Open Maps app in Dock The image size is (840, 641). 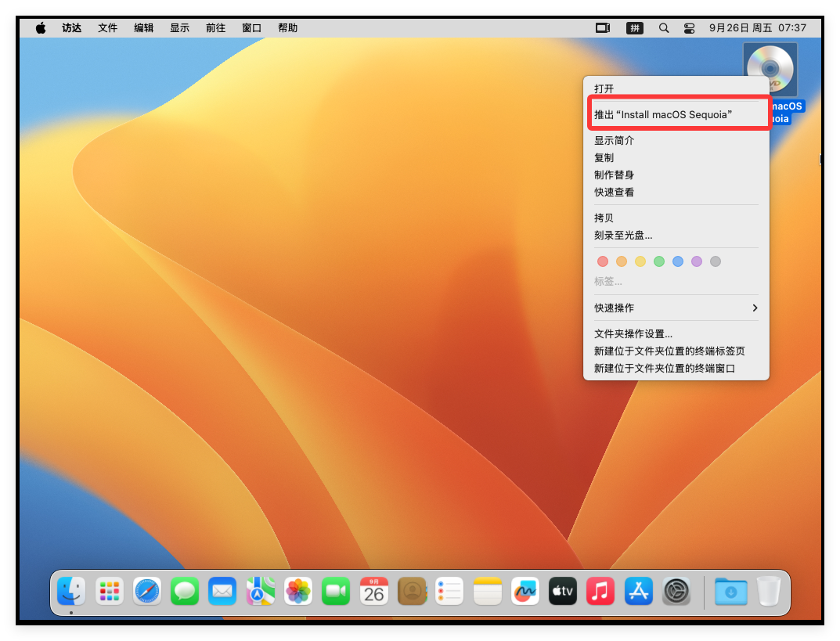coord(261,591)
